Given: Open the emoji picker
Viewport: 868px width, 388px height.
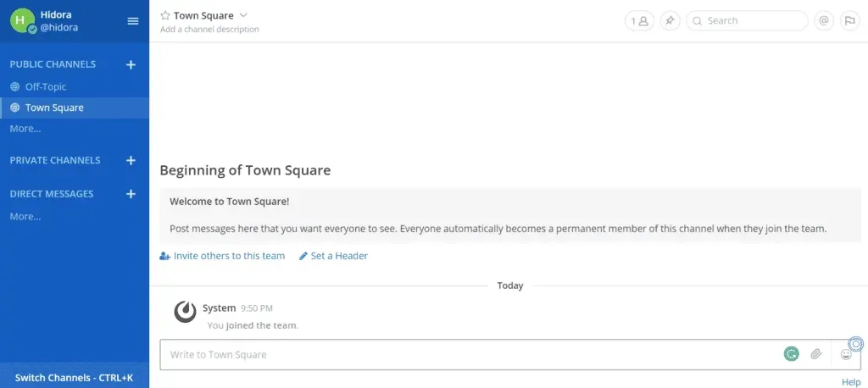Looking at the screenshot, I should tap(846, 354).
